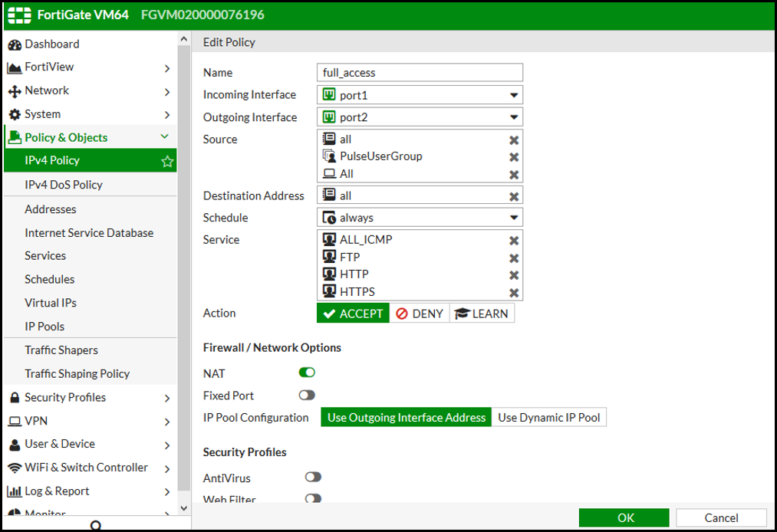Open Internet Service Database
This screenshot has height=532, width=777.
tap(91, 233)
